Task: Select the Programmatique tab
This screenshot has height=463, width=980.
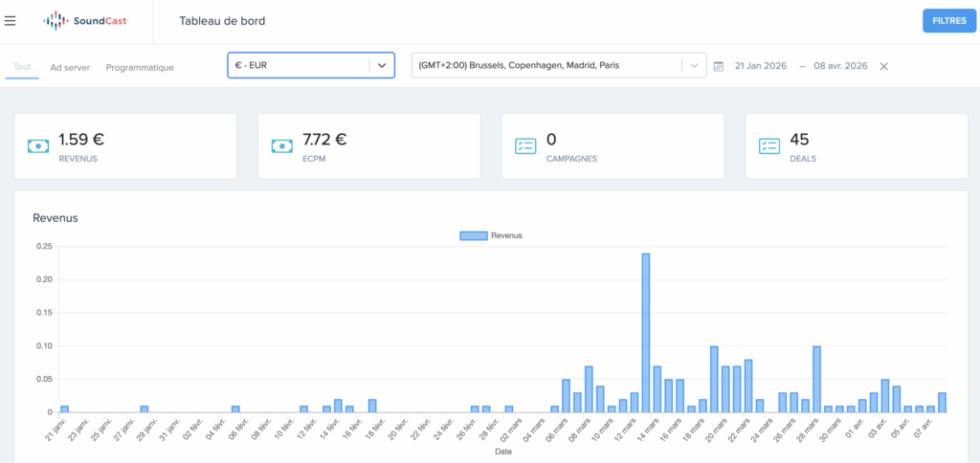Action: coord(140,68)
